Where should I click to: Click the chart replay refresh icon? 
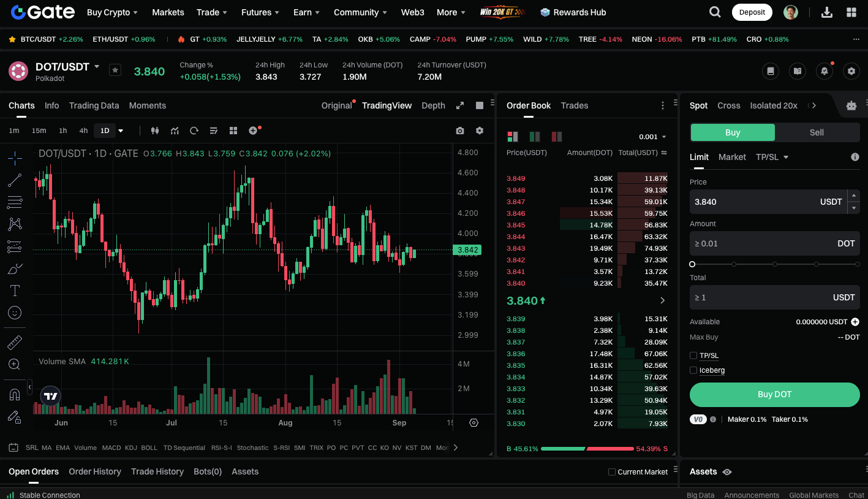pos(194,131)
